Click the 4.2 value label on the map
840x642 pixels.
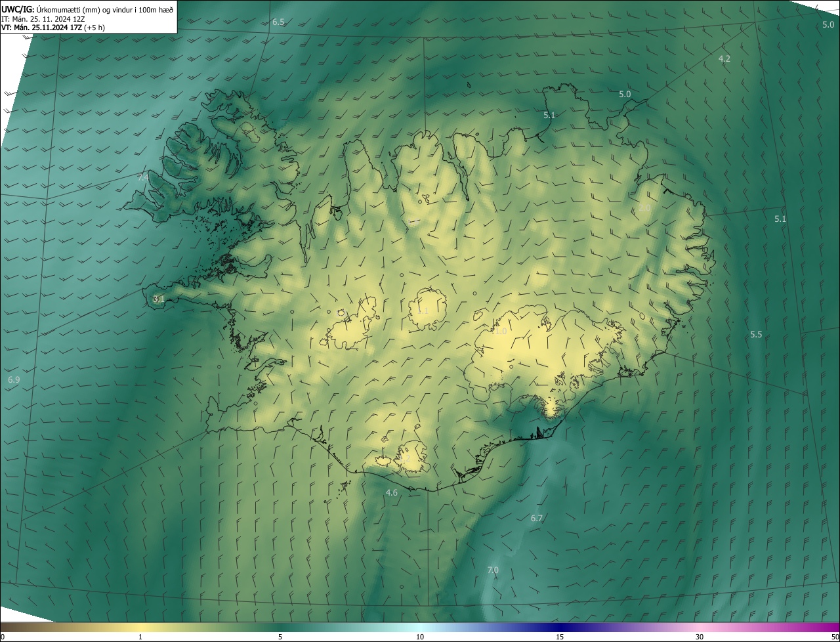(x=724, y=59)
